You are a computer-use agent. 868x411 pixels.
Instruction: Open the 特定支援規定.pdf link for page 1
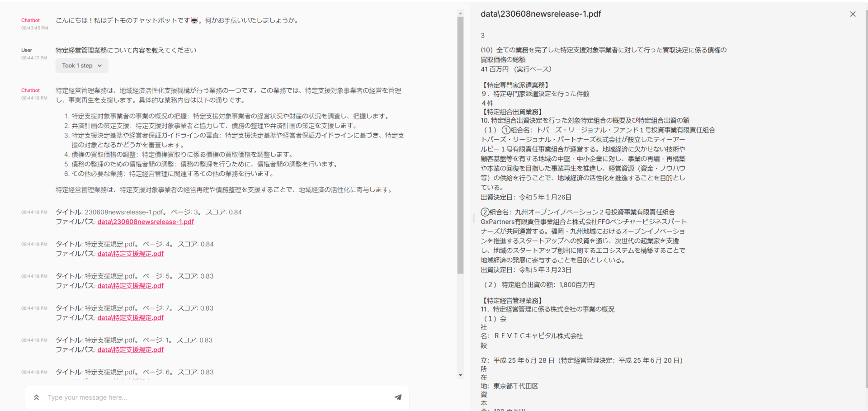pos(130,349)
